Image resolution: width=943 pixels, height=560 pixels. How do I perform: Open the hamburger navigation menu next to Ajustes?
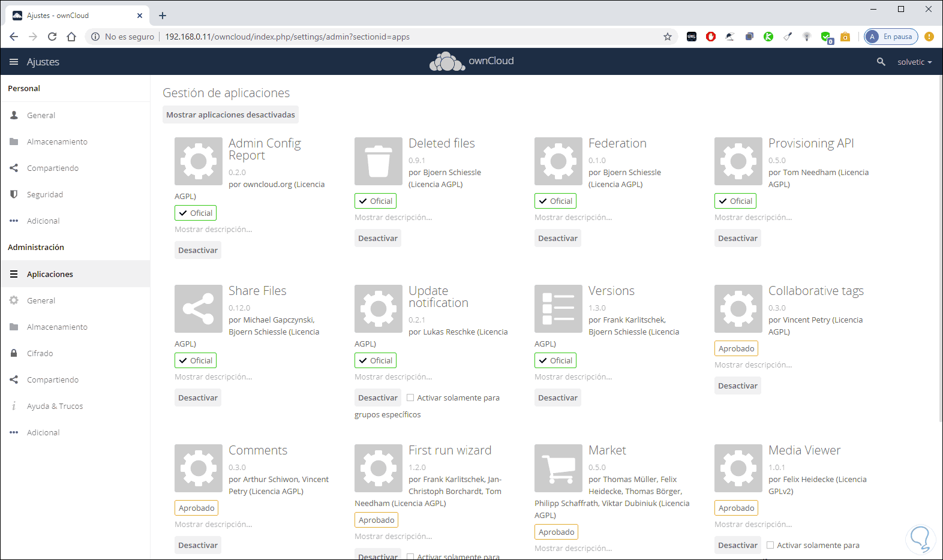tap(14, 62)
